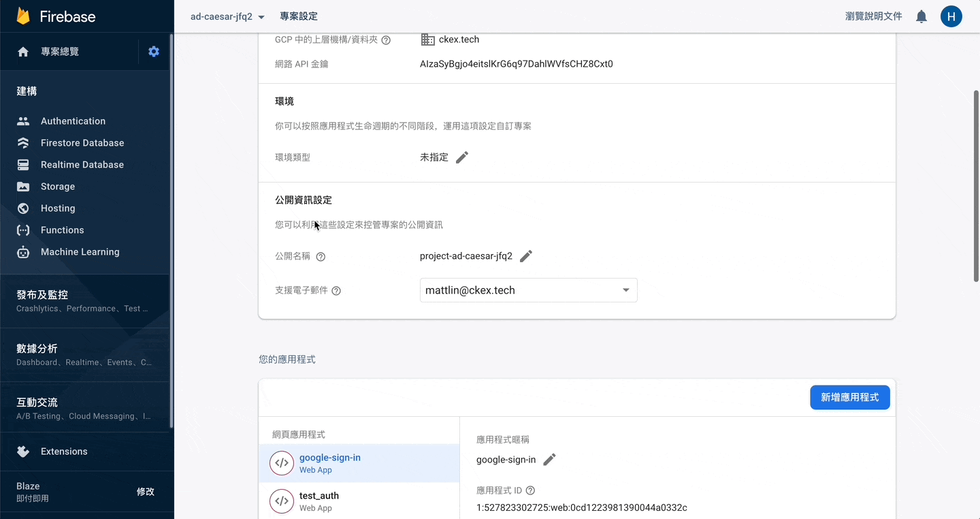Click the 網頁應用程式 list heading
The width and height of the screenshot is (980, 519).
[x=299, y=435]
